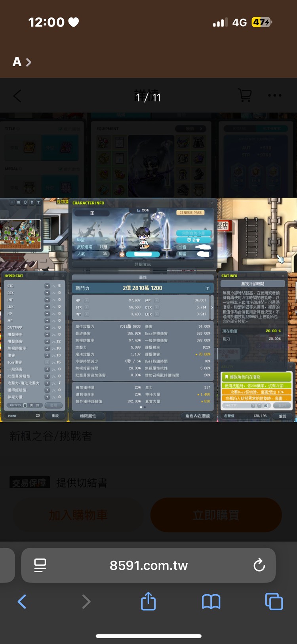
Task: Reload the page with refresh icon
Action: coord(259,565)
